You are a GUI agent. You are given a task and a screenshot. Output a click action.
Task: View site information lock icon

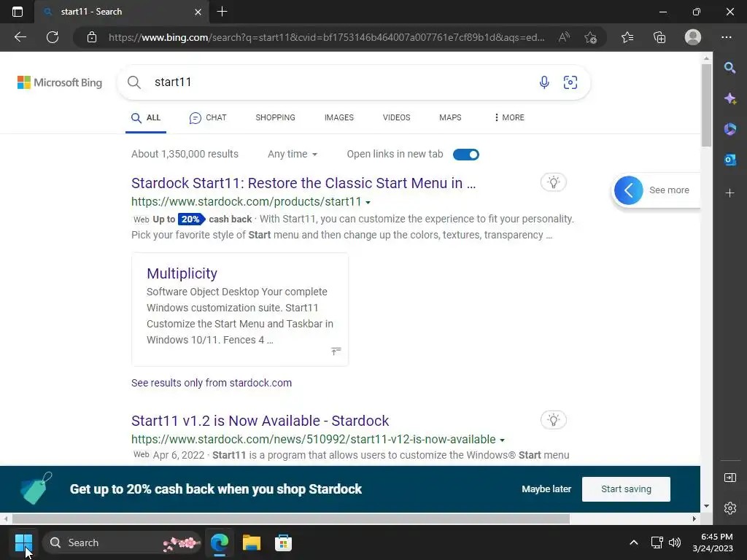click(92, 37)
